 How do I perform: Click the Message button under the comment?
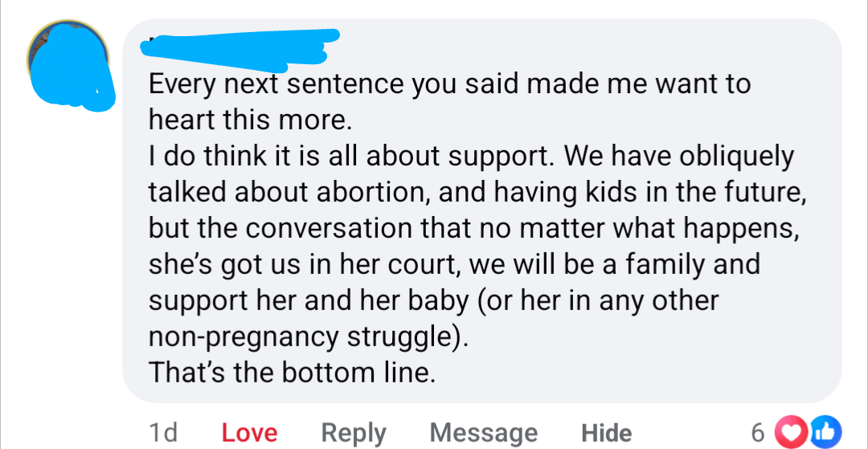[x=483, y=433]
